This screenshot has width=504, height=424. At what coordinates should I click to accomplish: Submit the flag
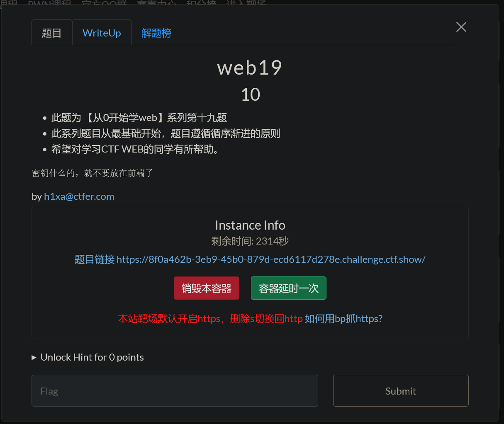[x=401, y=391]
